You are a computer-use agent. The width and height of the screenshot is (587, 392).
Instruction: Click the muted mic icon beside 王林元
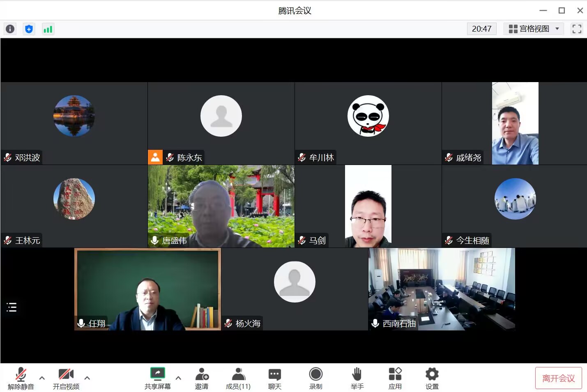[x=8, y=240]
